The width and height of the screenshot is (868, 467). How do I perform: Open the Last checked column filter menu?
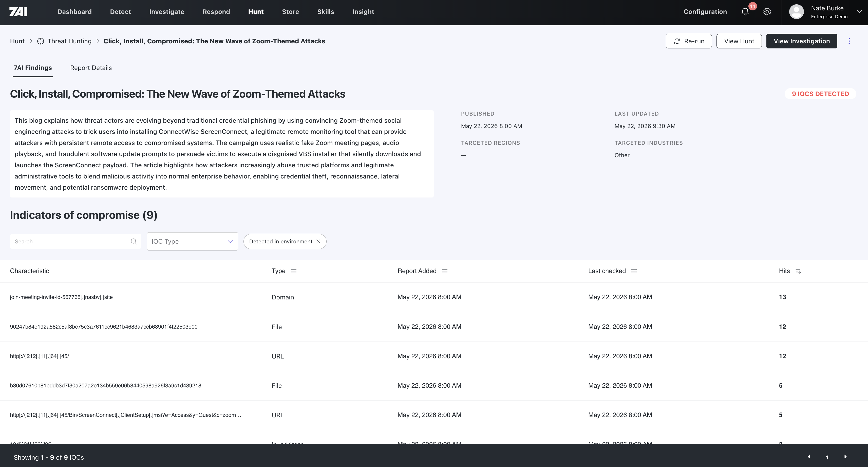634,271
